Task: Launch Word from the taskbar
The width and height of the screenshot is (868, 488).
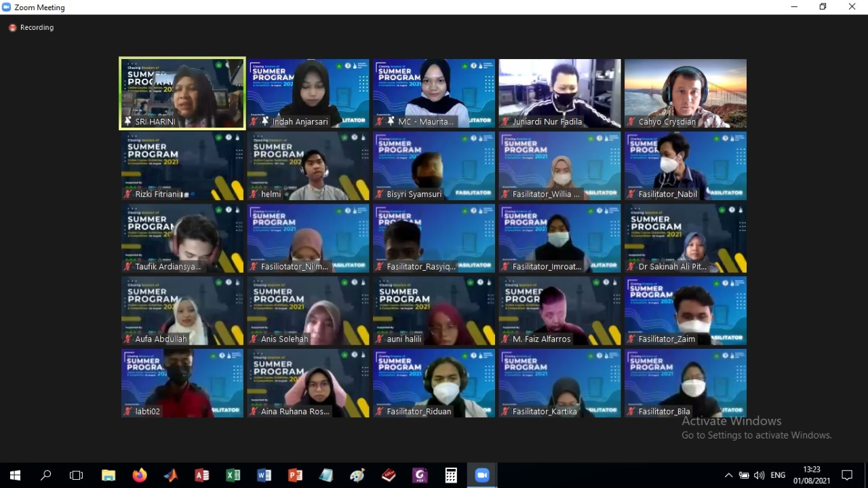Action: point(264,475)
